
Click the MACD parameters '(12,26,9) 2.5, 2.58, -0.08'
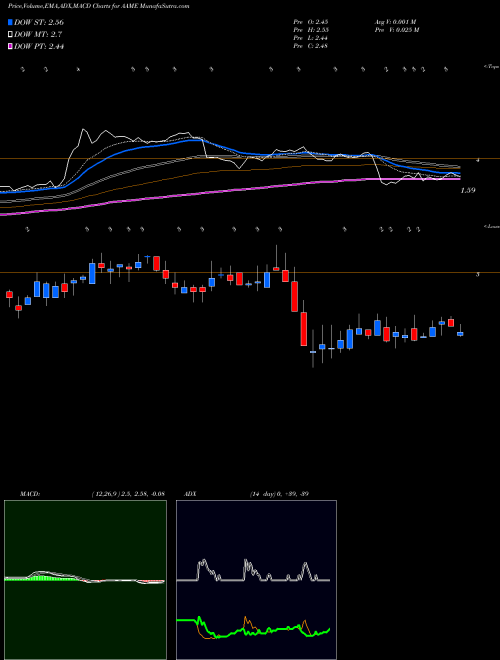point(128,494)
